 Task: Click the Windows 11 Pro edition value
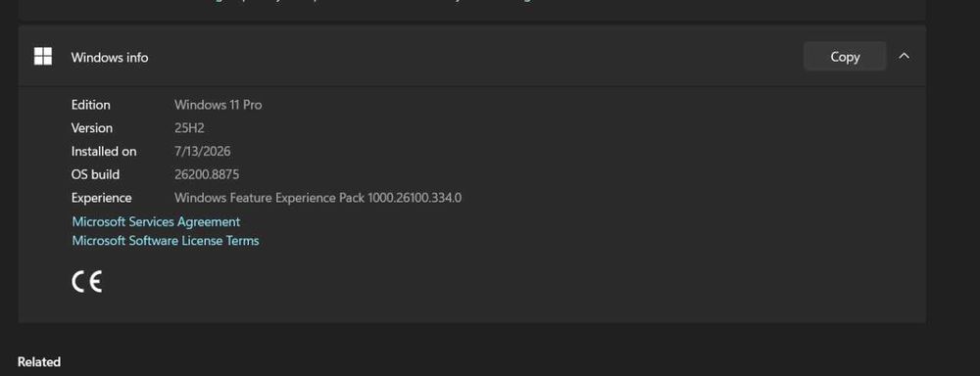tap(219, 105)
